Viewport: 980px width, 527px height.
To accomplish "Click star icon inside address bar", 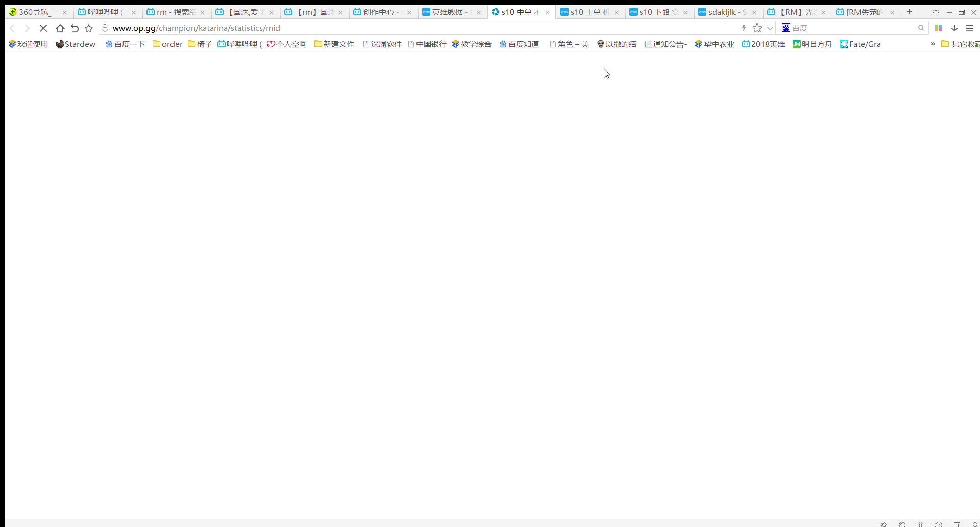I will [x=757, y=28].
